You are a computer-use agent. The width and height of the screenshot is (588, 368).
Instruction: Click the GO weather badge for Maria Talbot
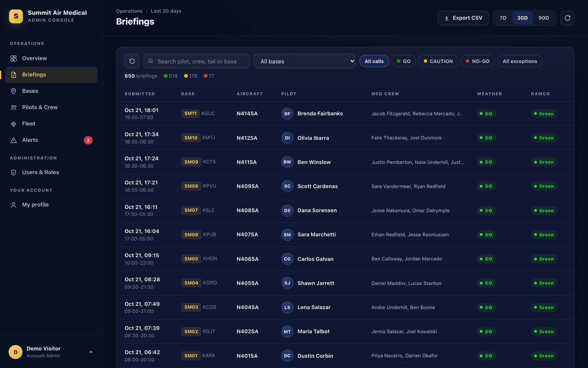[x=486, y=332]
